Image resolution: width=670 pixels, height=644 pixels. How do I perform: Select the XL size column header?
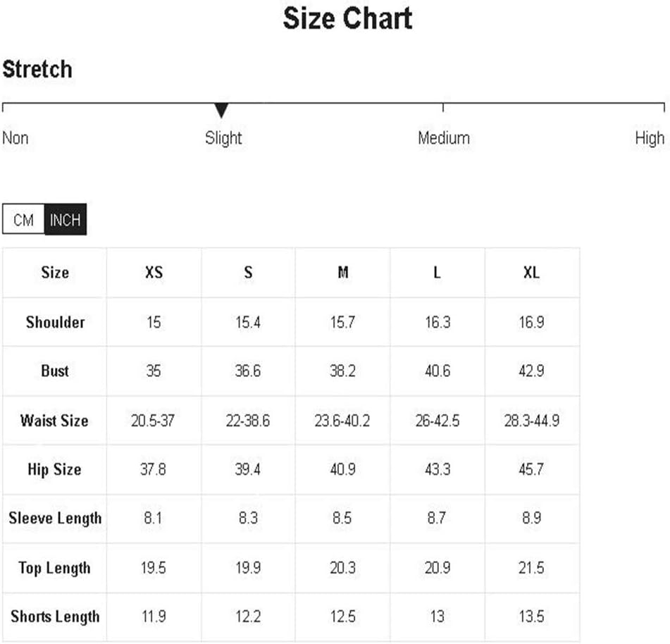click(531, 273)
